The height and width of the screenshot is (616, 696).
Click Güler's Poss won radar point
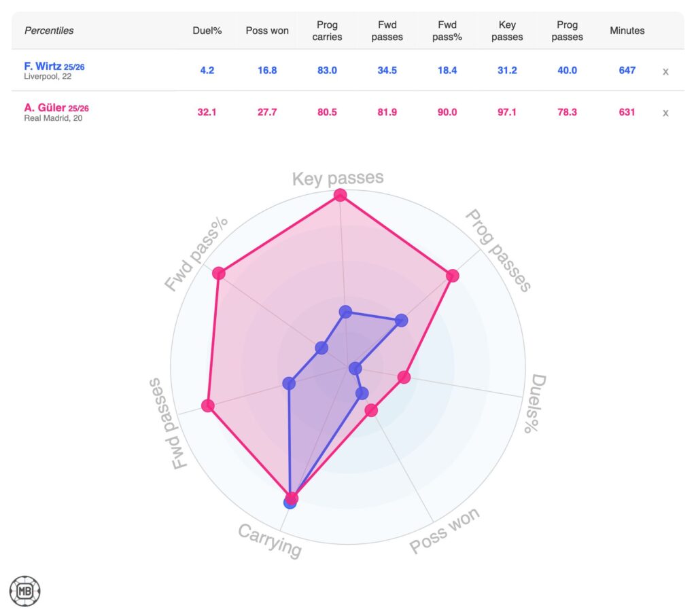[370, 410]
